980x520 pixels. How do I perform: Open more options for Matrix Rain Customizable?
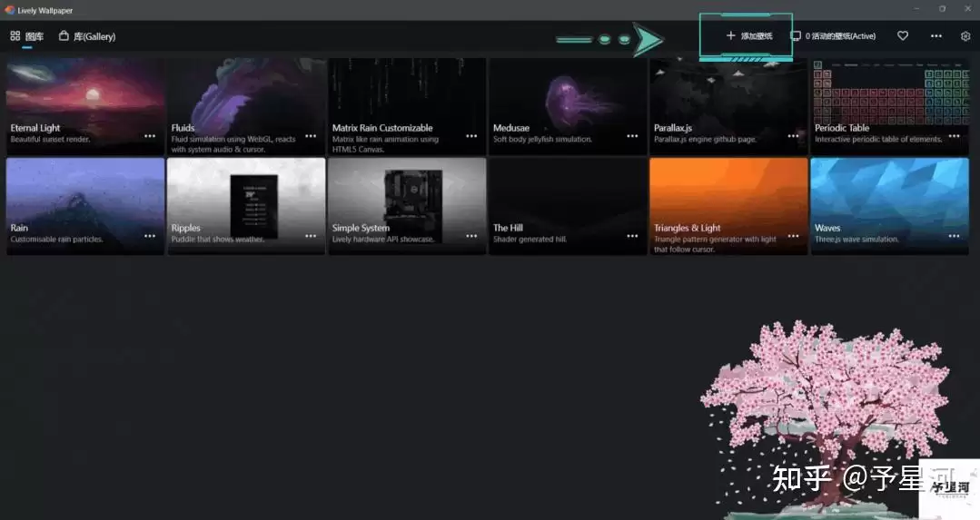point(471,136)
